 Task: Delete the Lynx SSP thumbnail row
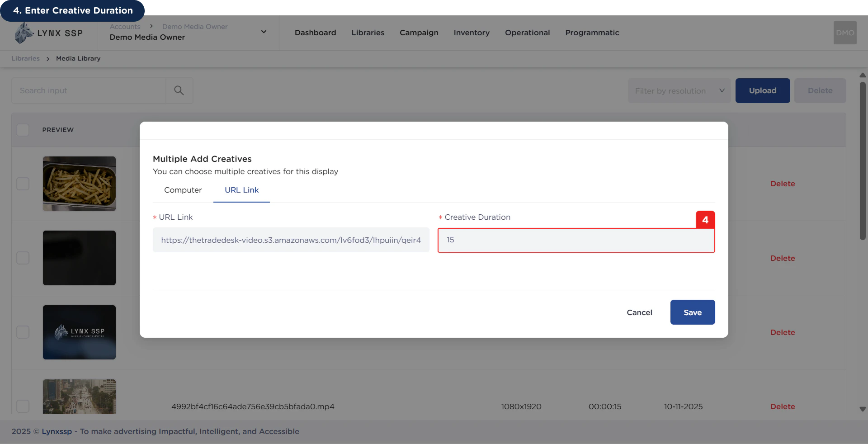783,332
